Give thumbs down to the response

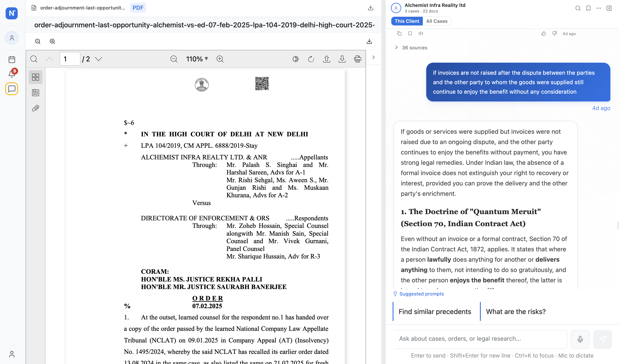click(554, 33)
